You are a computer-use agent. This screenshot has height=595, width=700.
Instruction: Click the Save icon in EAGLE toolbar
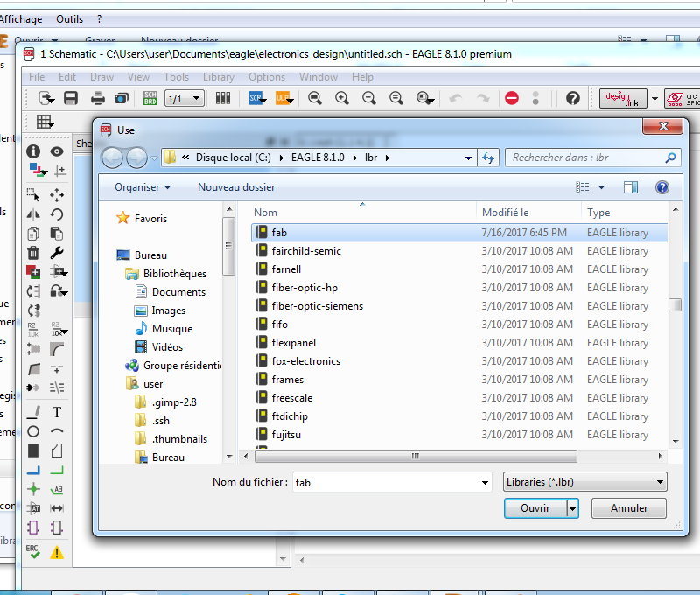tap(71, 98)
